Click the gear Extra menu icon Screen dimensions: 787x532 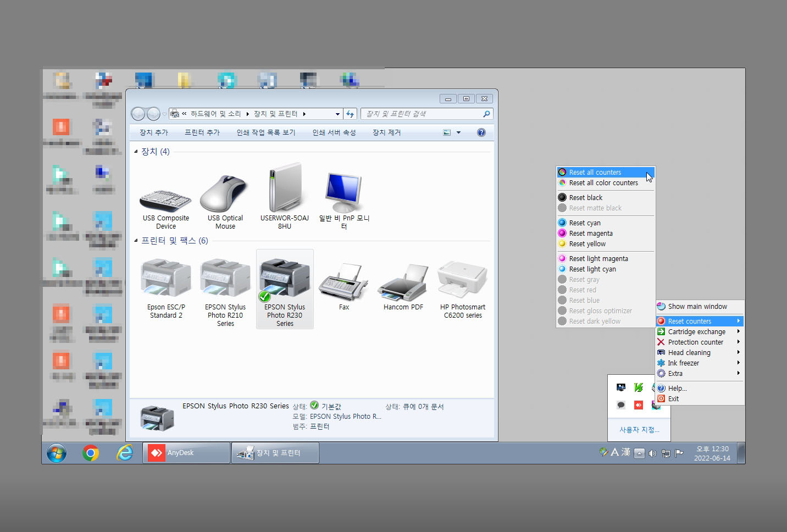point(661,373)
